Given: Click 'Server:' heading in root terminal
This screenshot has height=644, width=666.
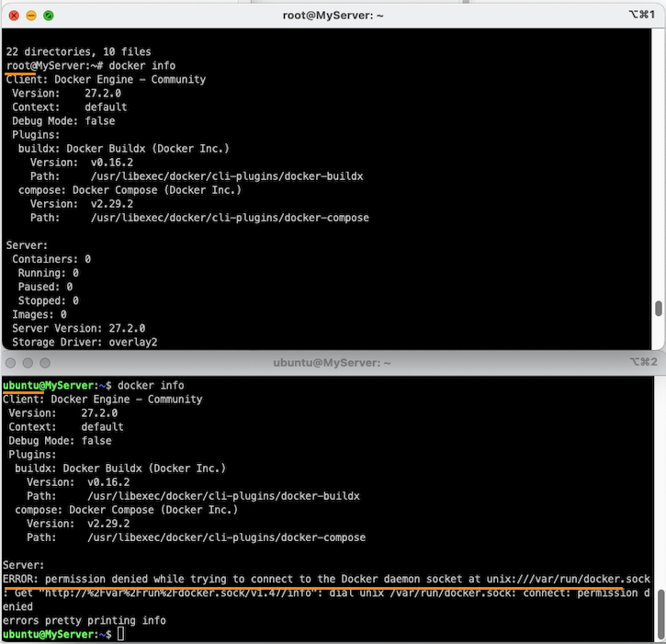Looking at the screenshot, I should pos(27,245).
